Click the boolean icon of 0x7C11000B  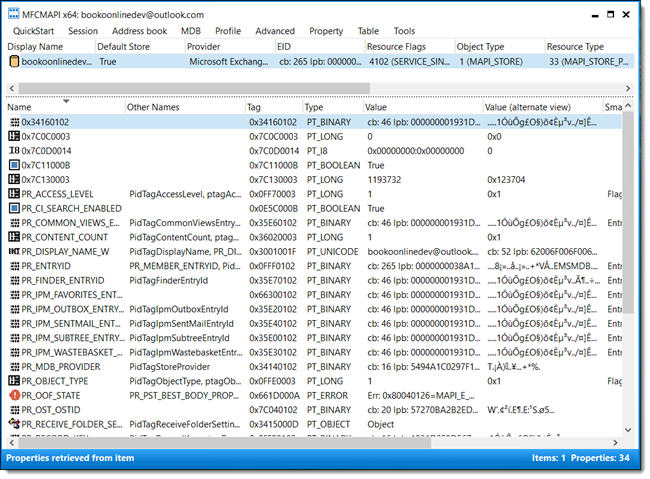pos(14,165)
